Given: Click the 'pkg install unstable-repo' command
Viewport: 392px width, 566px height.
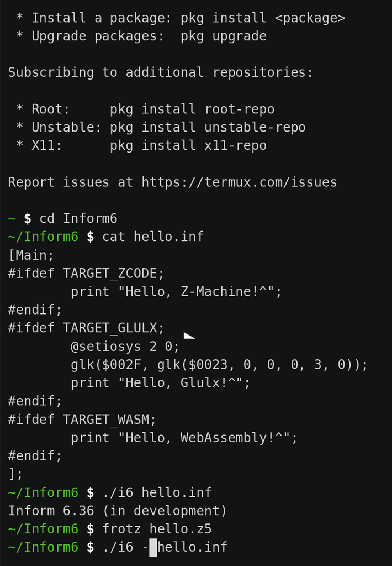Looking at the screenshot, I should tap(208, 128).
